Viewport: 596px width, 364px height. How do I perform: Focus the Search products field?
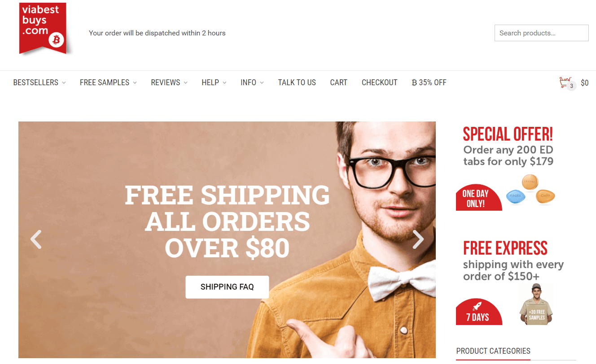tap(541, 33)
